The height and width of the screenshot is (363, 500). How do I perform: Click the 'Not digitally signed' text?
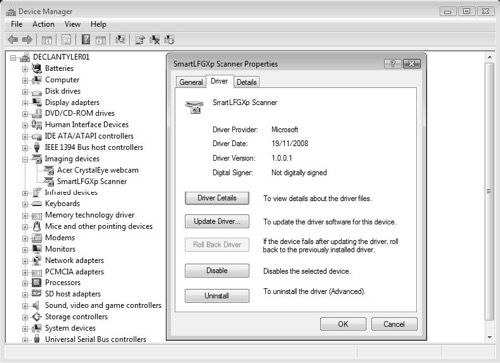point(299,173)
